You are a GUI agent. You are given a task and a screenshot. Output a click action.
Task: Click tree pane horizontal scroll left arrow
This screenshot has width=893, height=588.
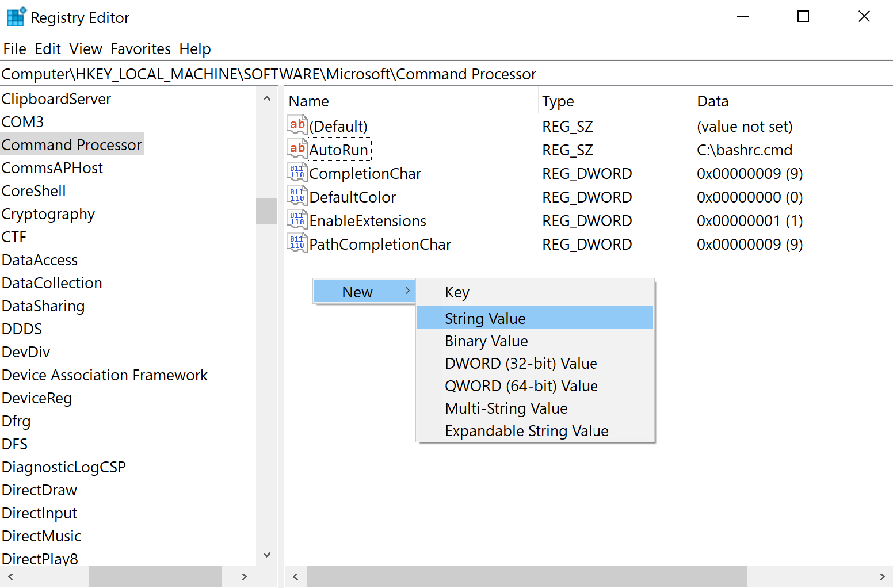pyautogui.click(x=11, y=576)
